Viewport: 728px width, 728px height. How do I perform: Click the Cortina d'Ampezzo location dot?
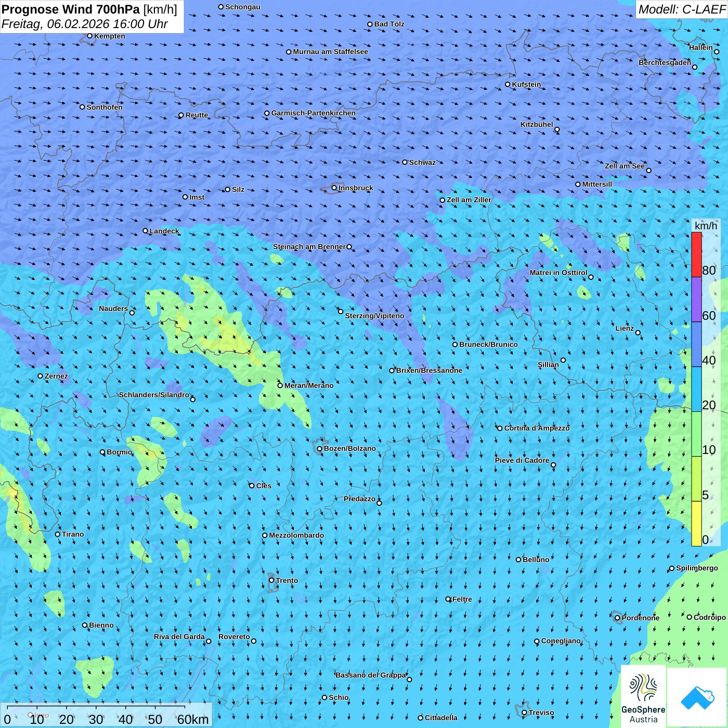(500, 428)
